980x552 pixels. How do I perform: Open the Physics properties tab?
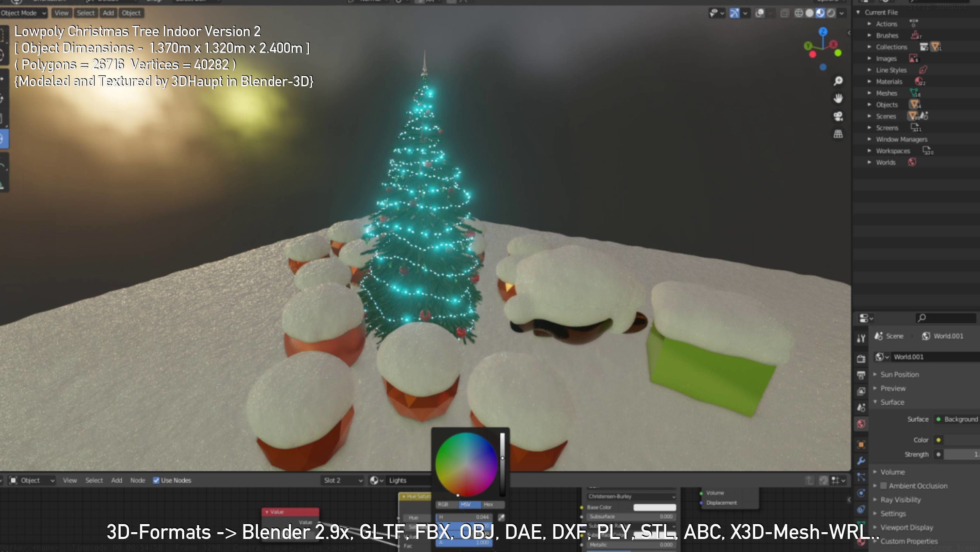[x=861, y=493]
